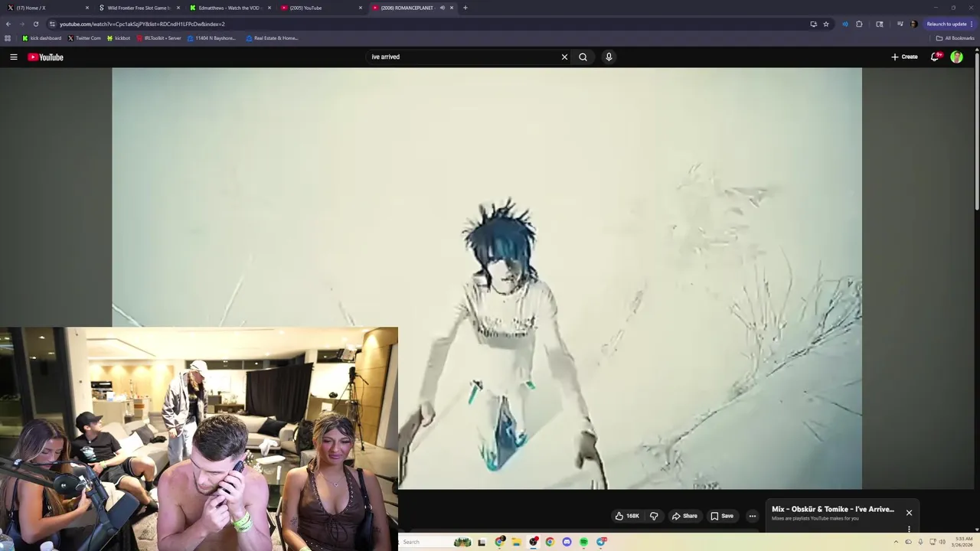Close the (2005) YouTube tab
This screenshot has height=551, width=980.
[x=361, y=8]
